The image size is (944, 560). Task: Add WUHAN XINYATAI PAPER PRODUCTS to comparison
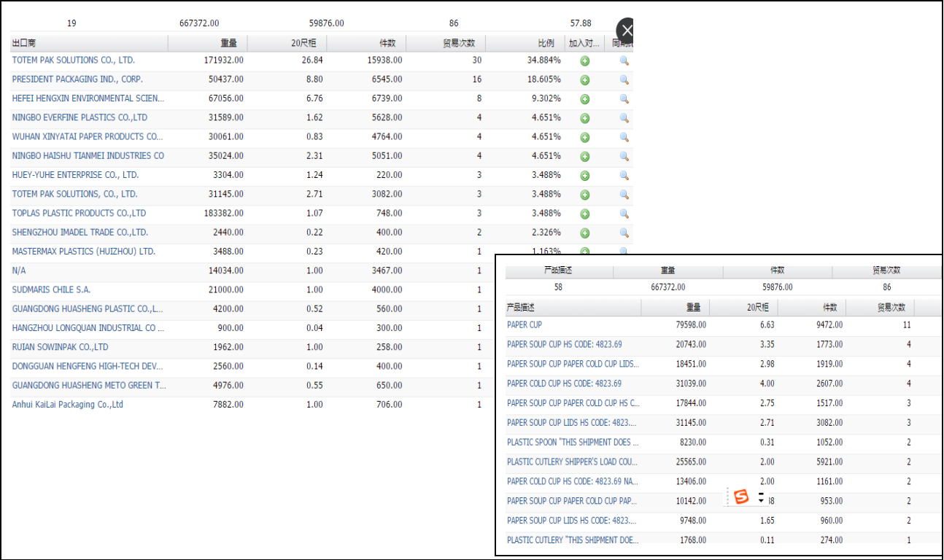point(585,138)
